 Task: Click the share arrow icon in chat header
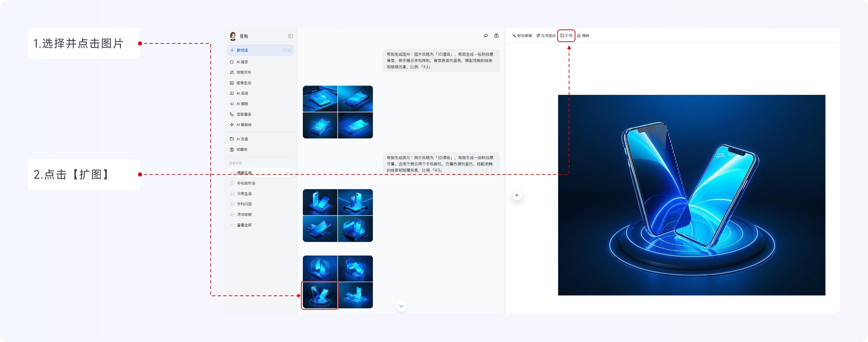click(x=486, y=36)
